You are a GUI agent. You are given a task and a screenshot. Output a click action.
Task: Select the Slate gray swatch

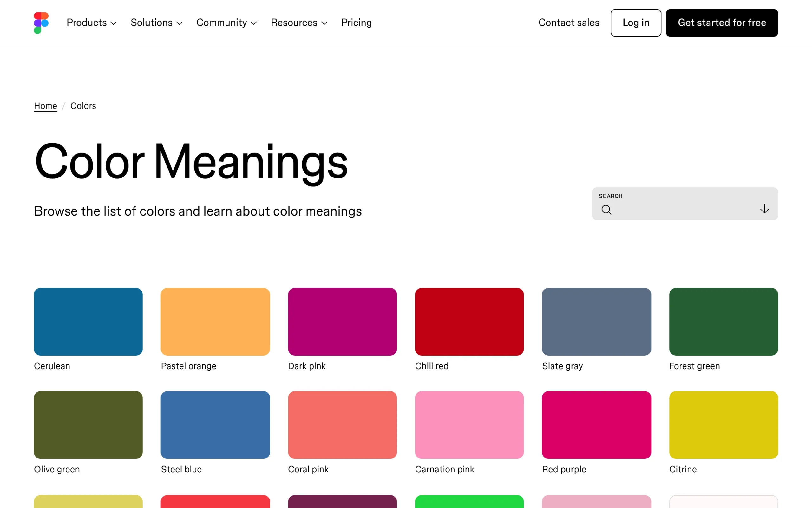point(596,322)
